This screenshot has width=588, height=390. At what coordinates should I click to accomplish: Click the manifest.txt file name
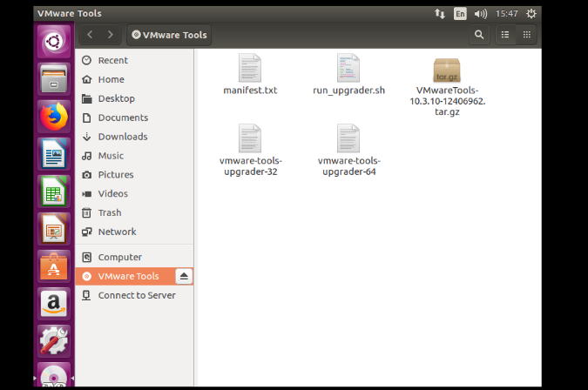tap(250, 91)
